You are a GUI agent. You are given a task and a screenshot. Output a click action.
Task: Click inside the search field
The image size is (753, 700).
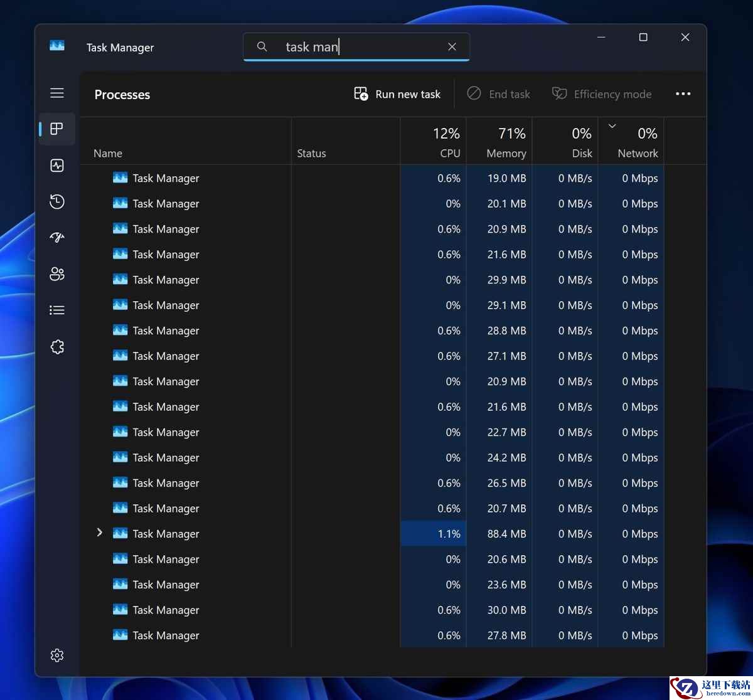(358, 47)
